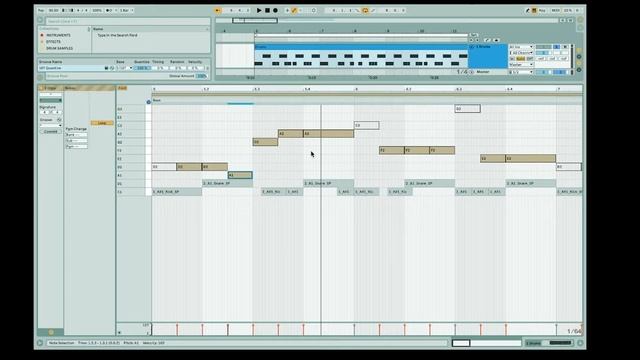Select the tempo field showing 90.00

[53, 10]
